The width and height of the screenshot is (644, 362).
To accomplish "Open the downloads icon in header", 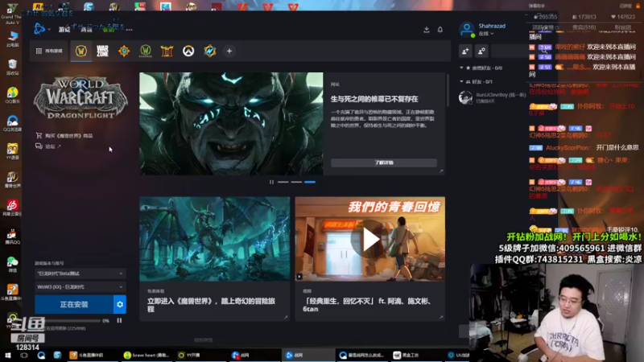I will click(427, 30).
